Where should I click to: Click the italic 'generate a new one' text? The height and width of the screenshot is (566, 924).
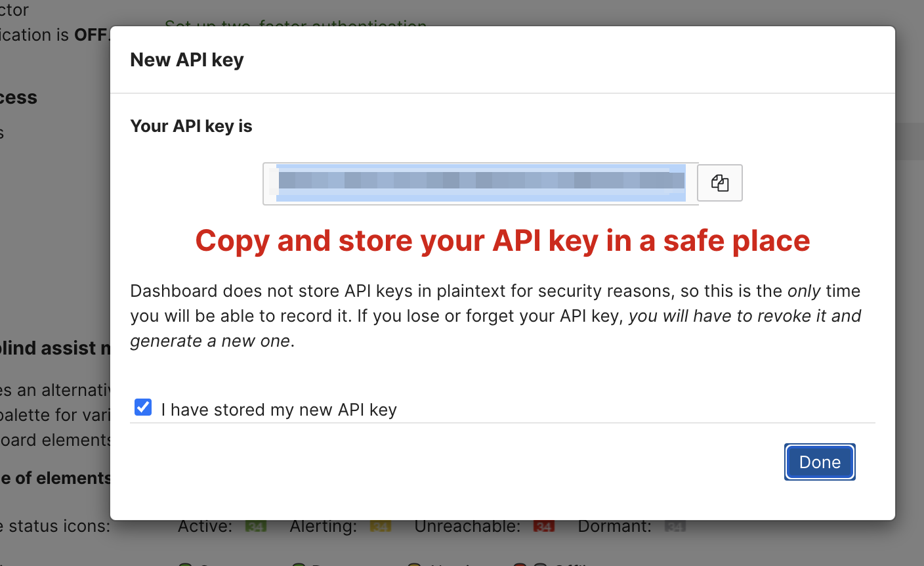(x=210, y=341)
